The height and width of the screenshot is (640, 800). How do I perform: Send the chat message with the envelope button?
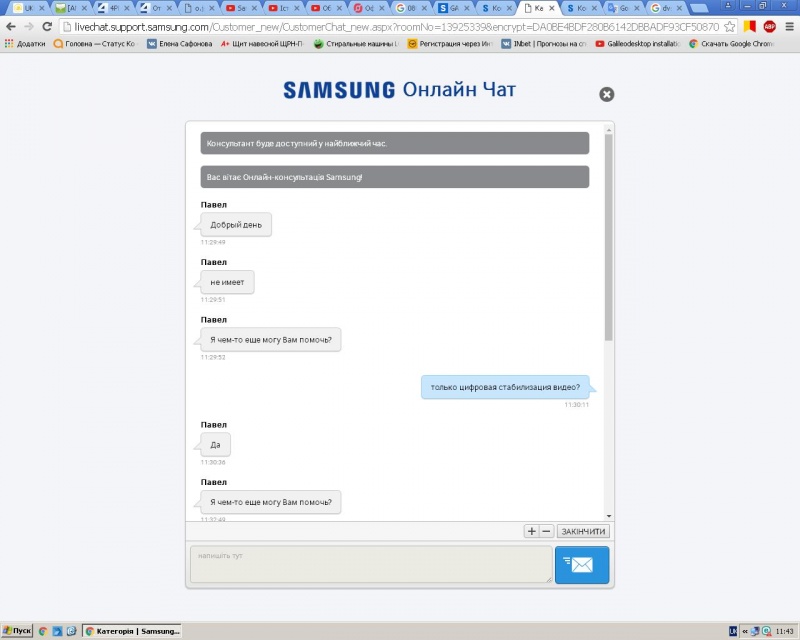coord(582,564)
